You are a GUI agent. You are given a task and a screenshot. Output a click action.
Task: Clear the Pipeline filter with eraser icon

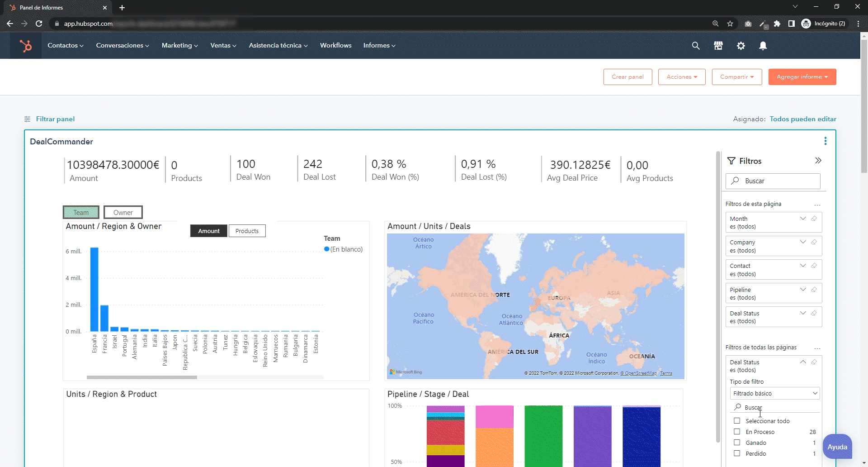[814, 290]
